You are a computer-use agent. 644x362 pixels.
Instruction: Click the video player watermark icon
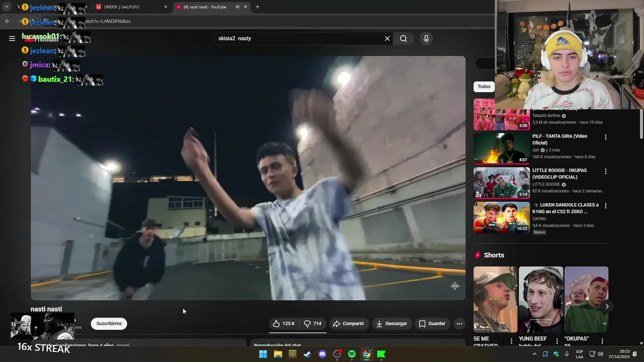point(455,286)
